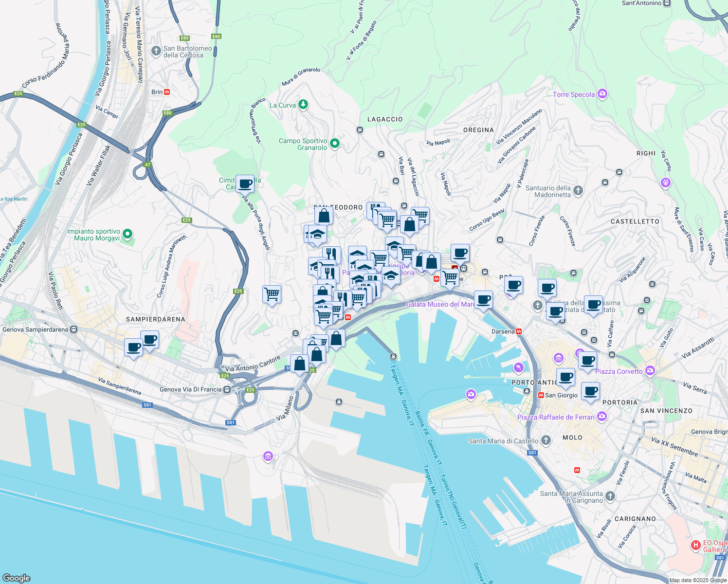The image size is (728, 584).
Task: Select the coffee cup marker near Cimitero della Castagna
Action: pyautogui.click(x=244, y=184)
